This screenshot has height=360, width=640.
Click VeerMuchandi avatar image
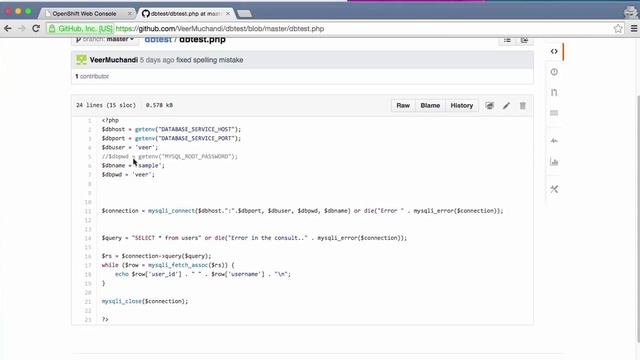[x=81, y=60]
